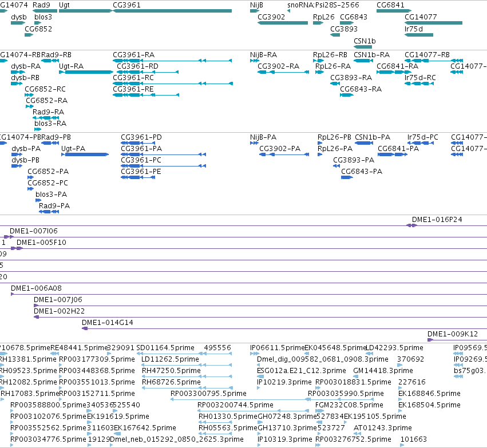Click the DME1-005F10 clone label
487x448 pixels.
pyautogui.click(x=41, y=243)
